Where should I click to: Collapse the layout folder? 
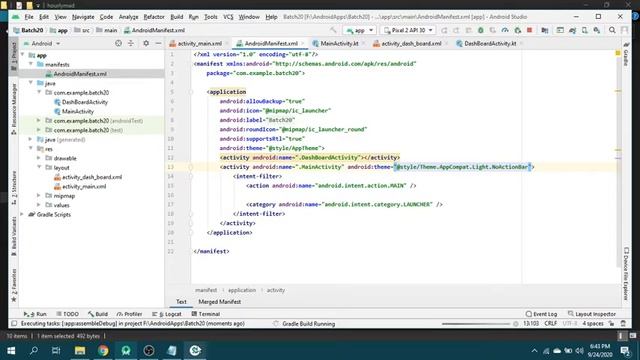39,167
